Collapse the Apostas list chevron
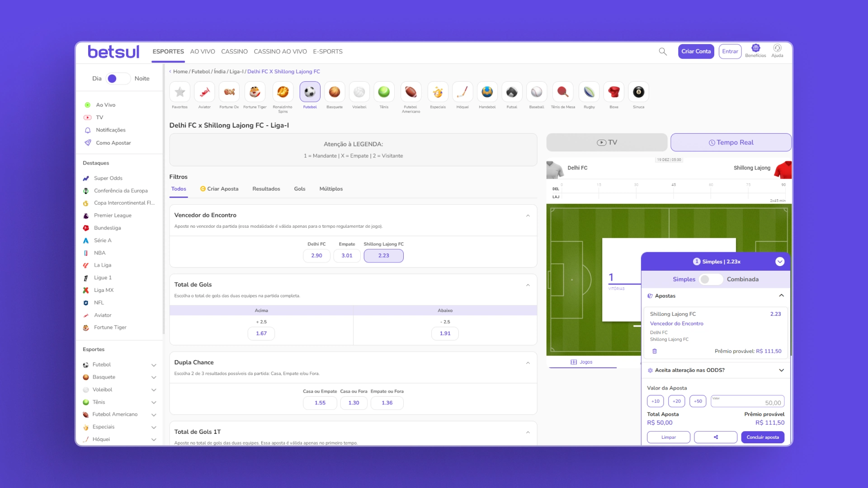 click(x=781, y=296)
